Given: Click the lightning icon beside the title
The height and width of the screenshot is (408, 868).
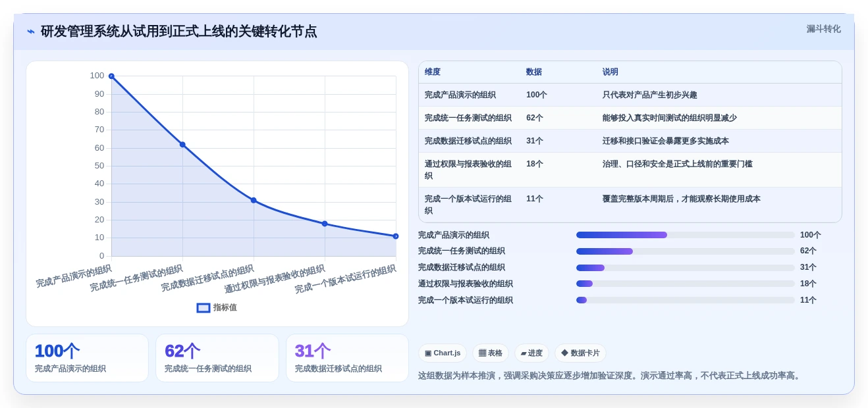Looking at the screenshot, I should pyautogui.click(x=31, y=32).
